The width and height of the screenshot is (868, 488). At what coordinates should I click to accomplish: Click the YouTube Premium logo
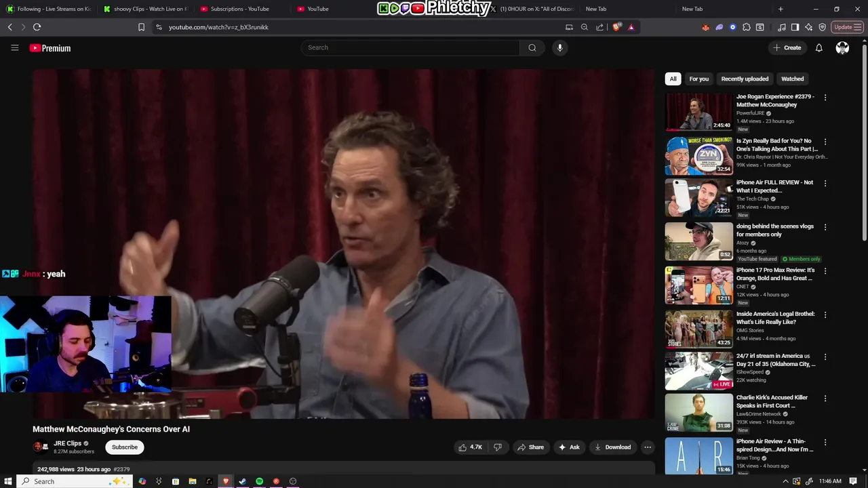[50, 48]
